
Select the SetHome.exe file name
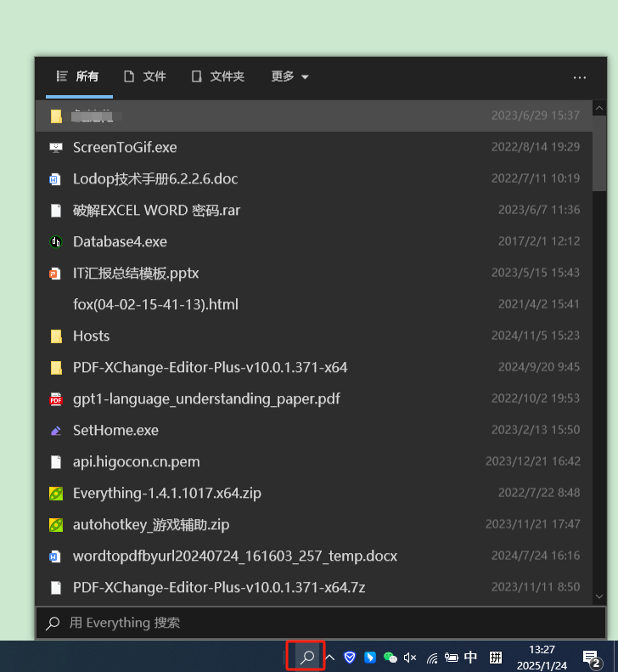coord(115,430)
